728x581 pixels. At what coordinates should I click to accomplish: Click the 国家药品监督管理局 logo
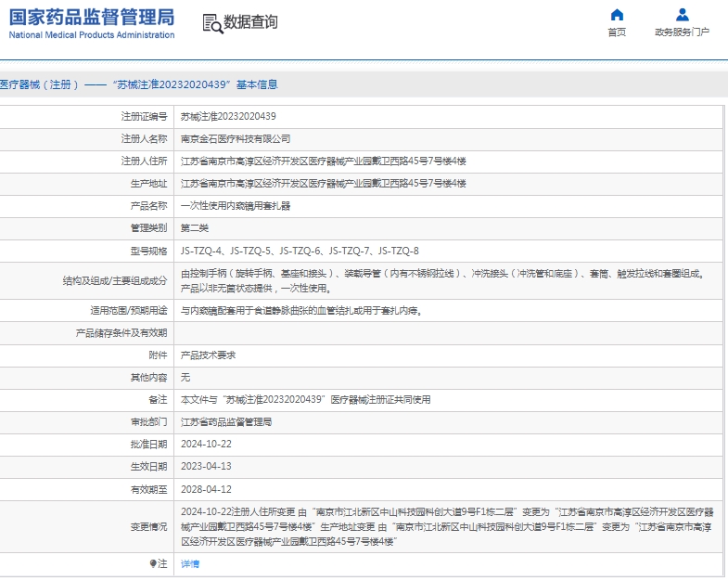click(x=92, y=18)
